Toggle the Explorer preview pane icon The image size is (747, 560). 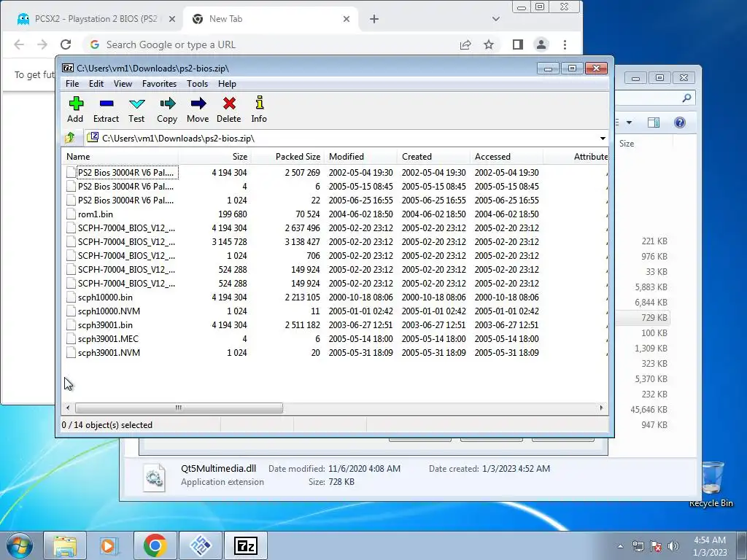[654, 122]
